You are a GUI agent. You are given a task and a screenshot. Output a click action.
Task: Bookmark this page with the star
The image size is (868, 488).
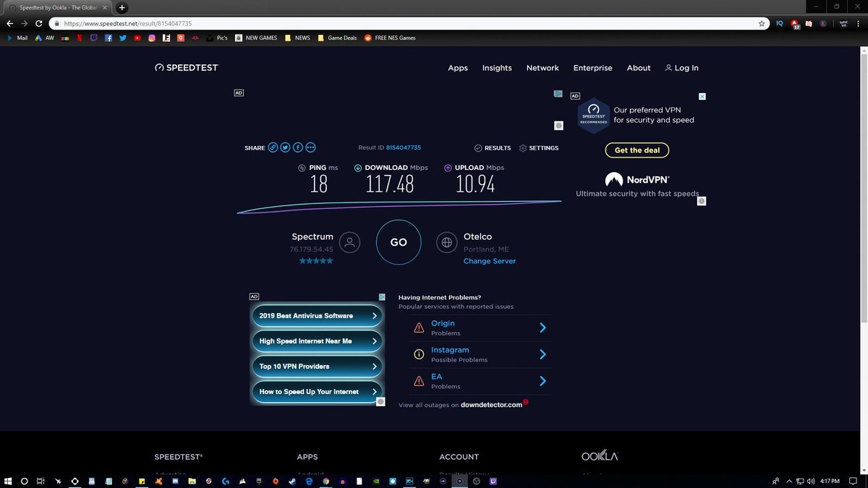762,23
